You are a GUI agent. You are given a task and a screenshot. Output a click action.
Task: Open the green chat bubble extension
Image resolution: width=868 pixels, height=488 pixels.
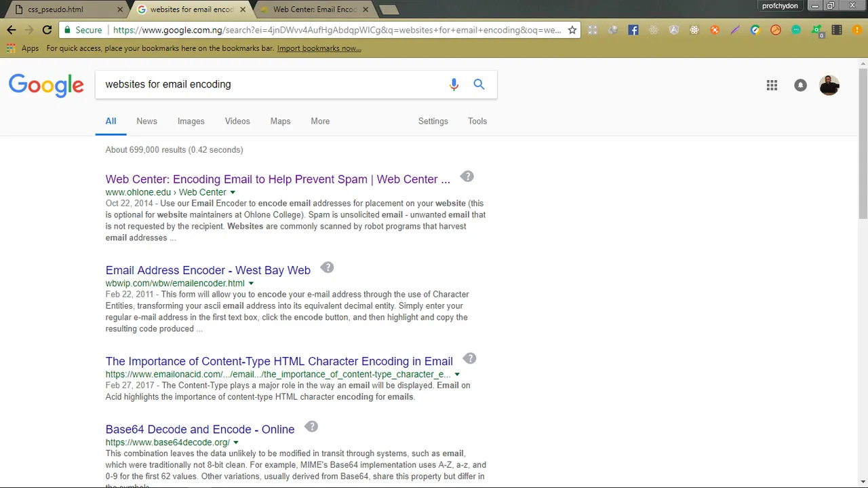click(x=796, y=30)
